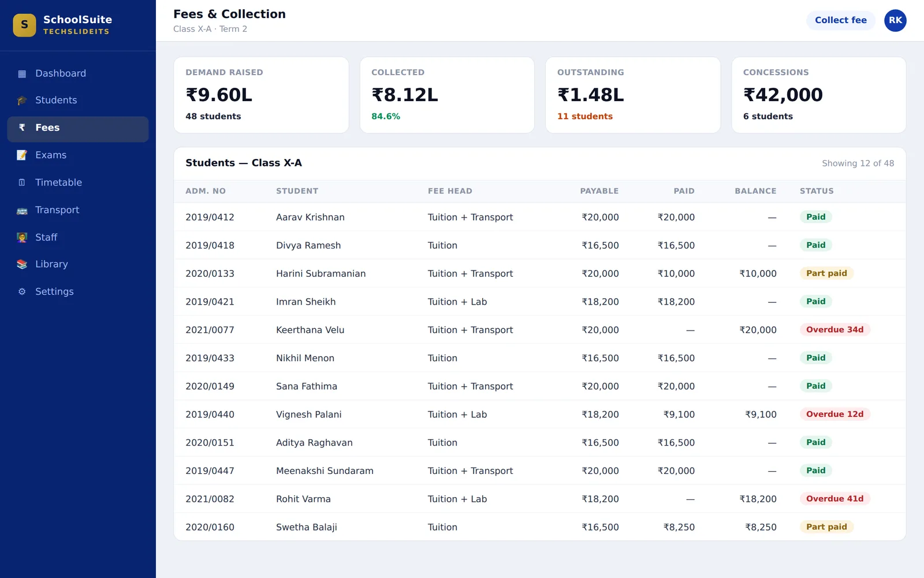Click the Balance column header
924x578 pixels.
pyautogui.click(x=755, y=191)
